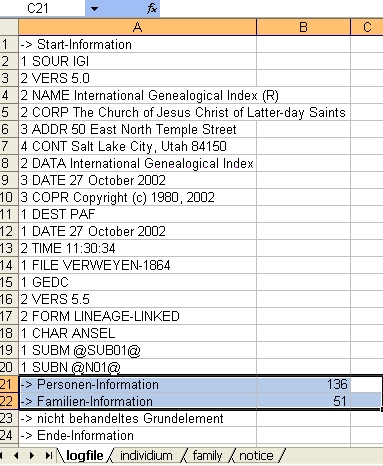
Task: Click cell '1 SOUR IGI'
Action: tap(137, 61)
